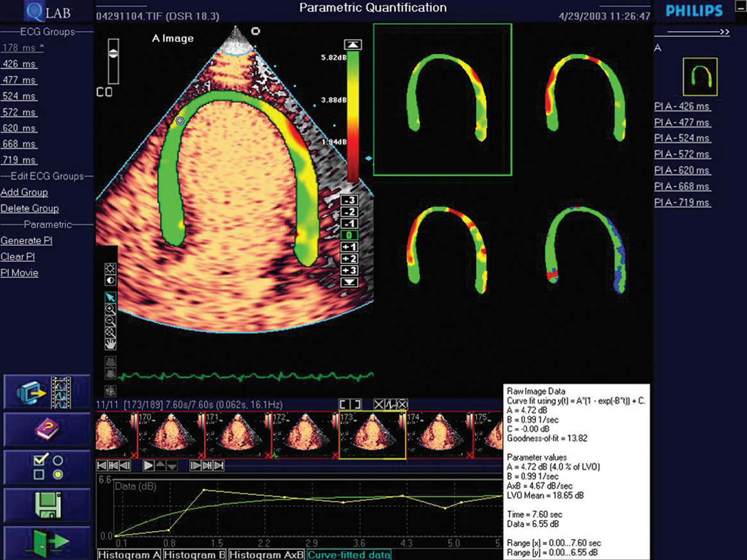The height and width of the screenshot is (560, 747).
Task: Switch to the Histogram AxB tab
Action: 265,555
